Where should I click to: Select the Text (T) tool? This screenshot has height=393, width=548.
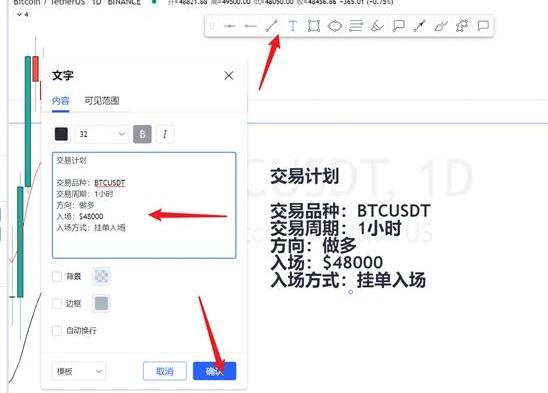(x=293, y=26)
